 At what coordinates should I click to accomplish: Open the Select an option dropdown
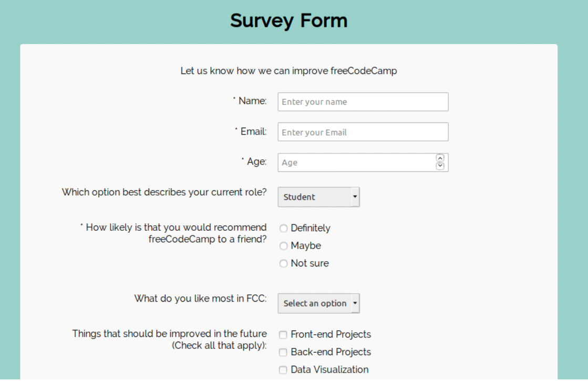tap(315, 303)
